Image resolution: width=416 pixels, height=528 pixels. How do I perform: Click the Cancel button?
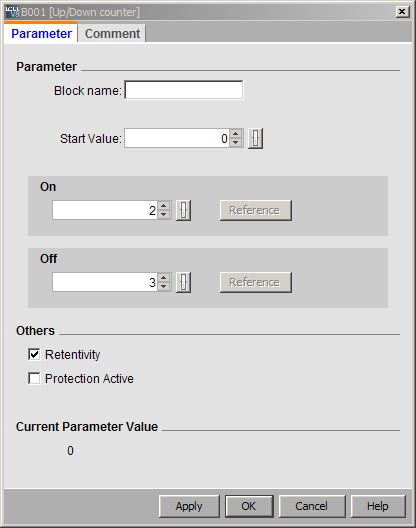point(312,506)
